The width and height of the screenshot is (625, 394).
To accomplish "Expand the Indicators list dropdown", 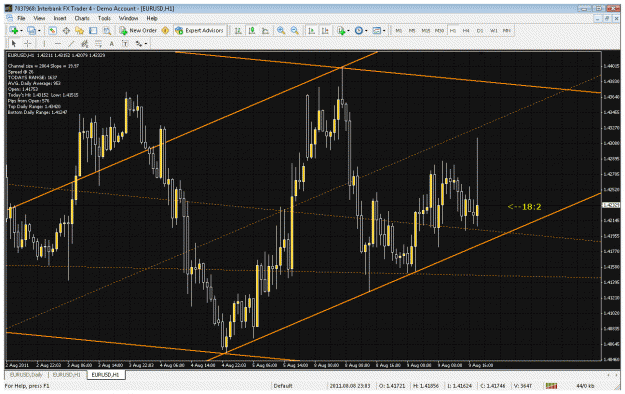I will [x=348, y=31].
